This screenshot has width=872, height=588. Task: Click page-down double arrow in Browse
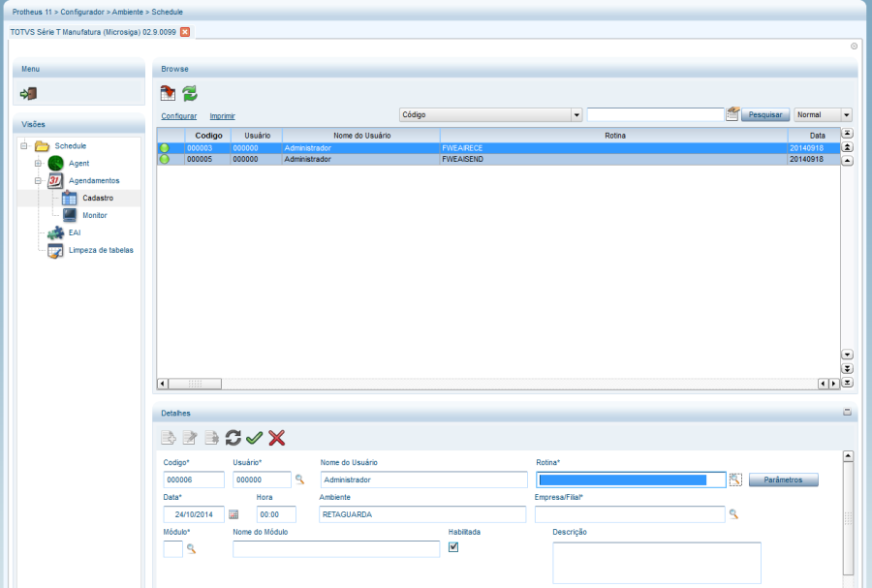847,368
